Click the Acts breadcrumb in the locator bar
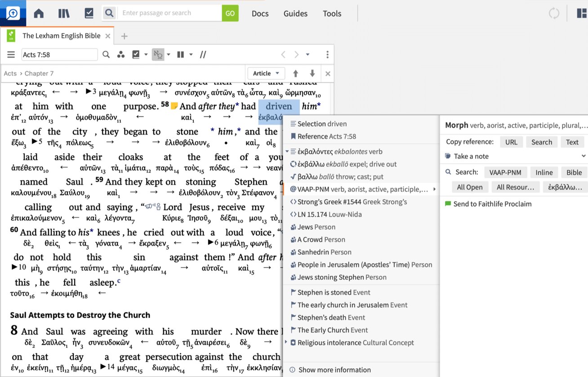The height and width of the screenshot is (377, 588). (x=10, y=73)
